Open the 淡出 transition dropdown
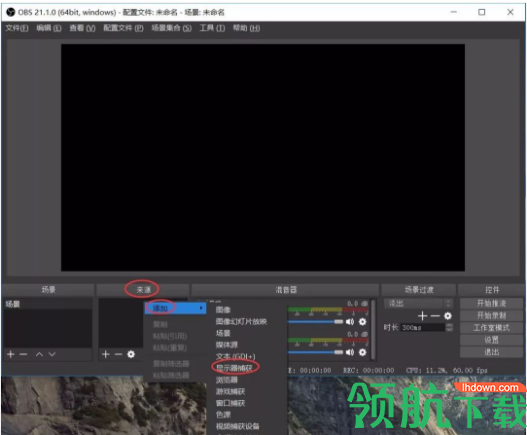527x435 pixels. [418, 304]
